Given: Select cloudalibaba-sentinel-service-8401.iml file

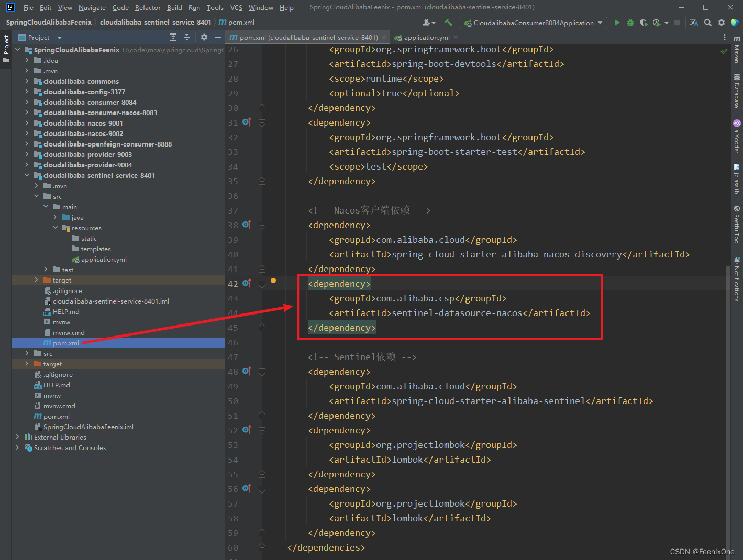Looking at the screenshot, I should [111, 301].
